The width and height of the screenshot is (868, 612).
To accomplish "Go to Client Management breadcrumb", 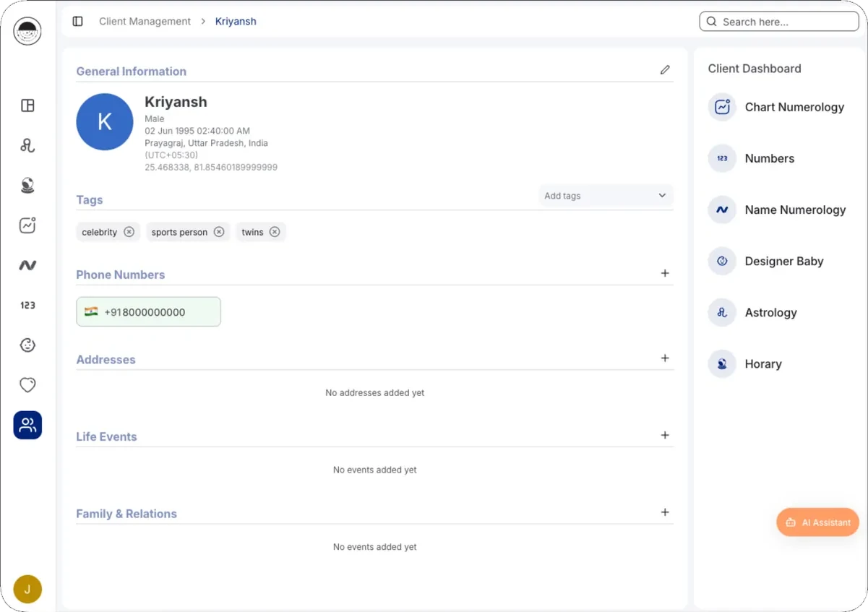I will [x=145, y=22].
